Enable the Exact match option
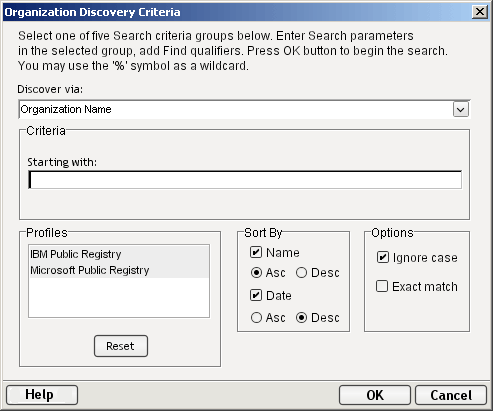This screenshot has height=411, width=493. pos(382,286)
